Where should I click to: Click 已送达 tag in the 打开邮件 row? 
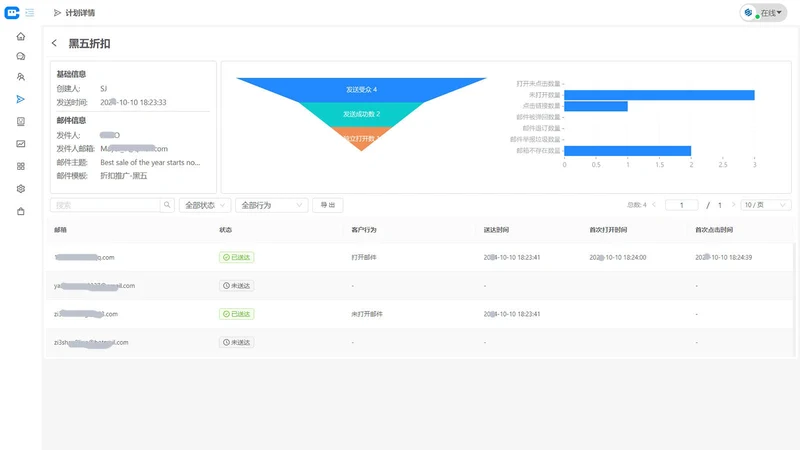[237, 257]
